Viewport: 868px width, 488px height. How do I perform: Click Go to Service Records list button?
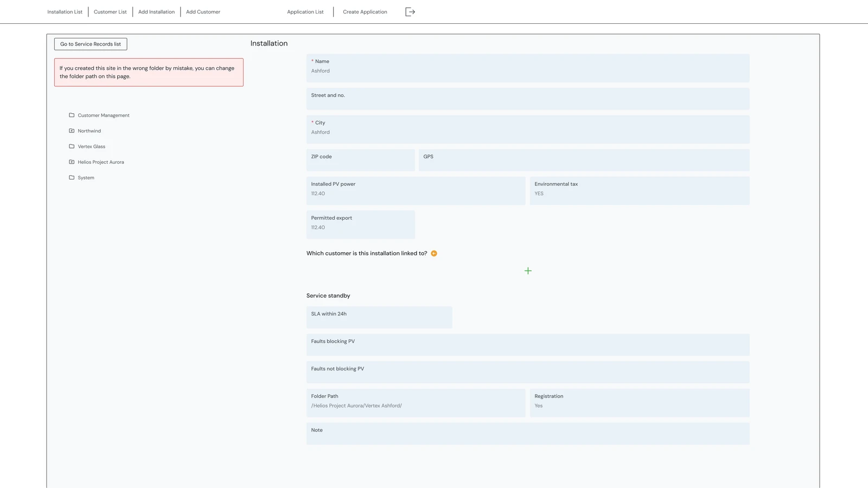(91, 44)
